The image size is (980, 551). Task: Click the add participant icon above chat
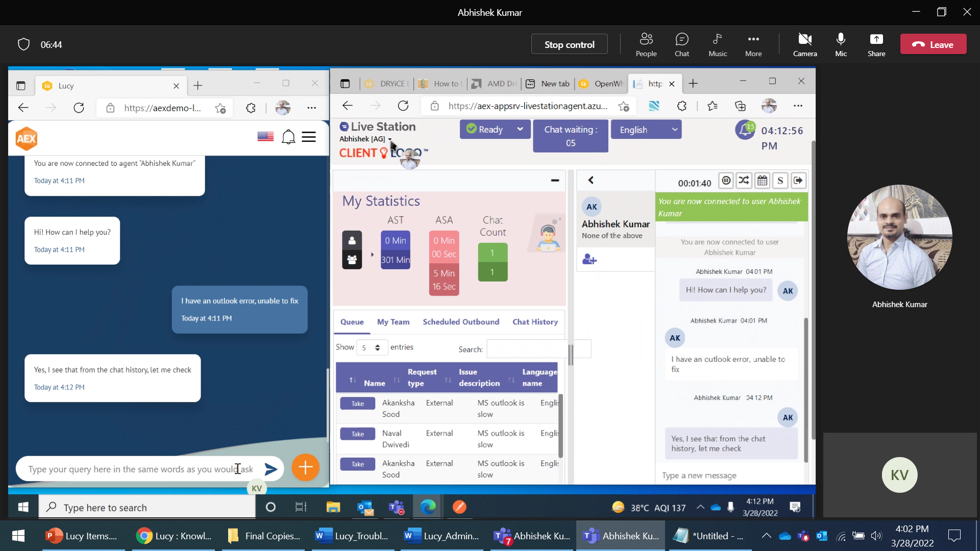(x=590, y=259)
